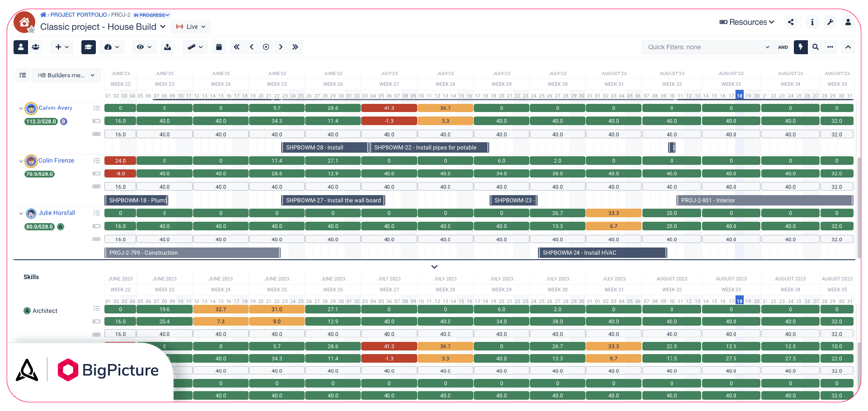Click Calvin Avery's avatar

click(x=31, y=108)
